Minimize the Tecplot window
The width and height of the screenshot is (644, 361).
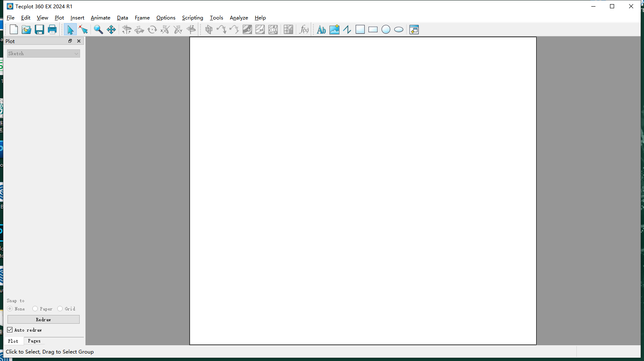(593, 6)
